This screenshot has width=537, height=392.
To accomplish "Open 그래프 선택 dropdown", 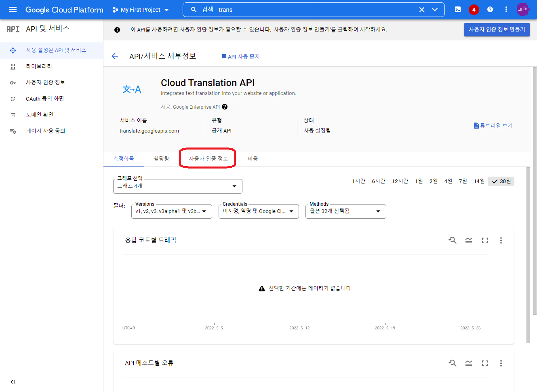I will click(x=178, y=186).
